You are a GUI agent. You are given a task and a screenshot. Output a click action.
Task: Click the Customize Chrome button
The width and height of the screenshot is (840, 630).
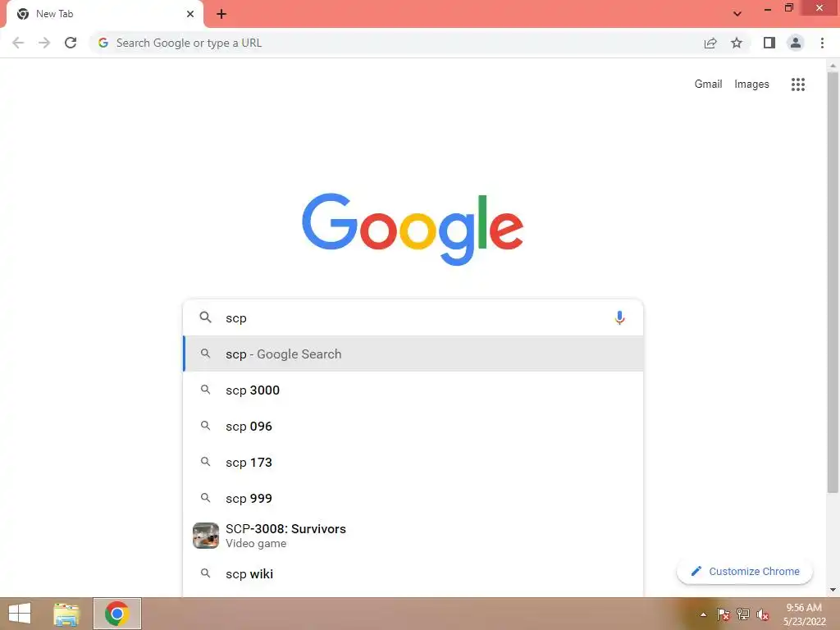pos(745,571)
